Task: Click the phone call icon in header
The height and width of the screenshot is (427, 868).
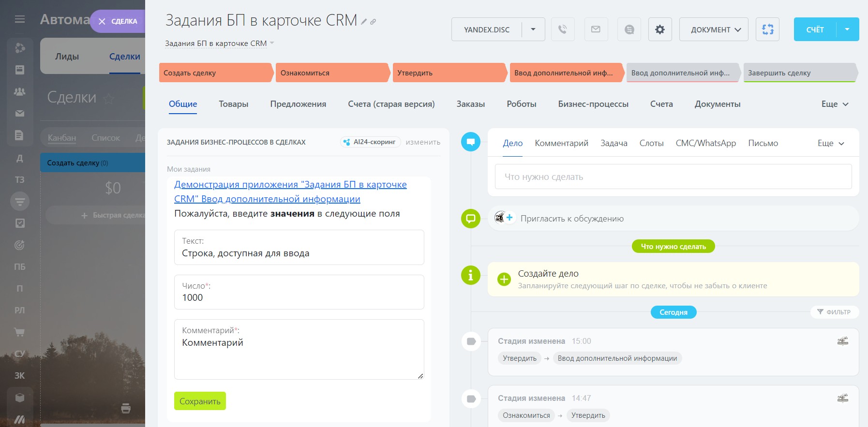Action: [562, 29]
